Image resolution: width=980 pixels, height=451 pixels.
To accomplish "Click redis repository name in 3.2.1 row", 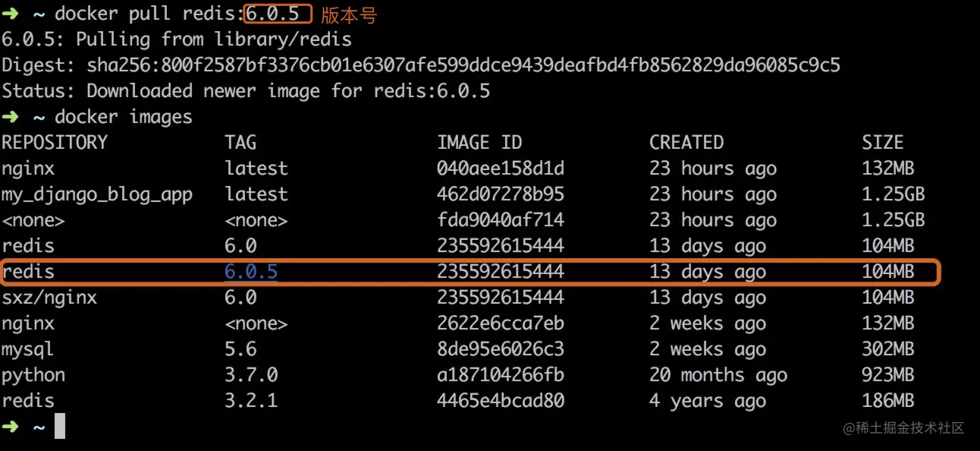I will pyautogui.click(x=28, y=401).
